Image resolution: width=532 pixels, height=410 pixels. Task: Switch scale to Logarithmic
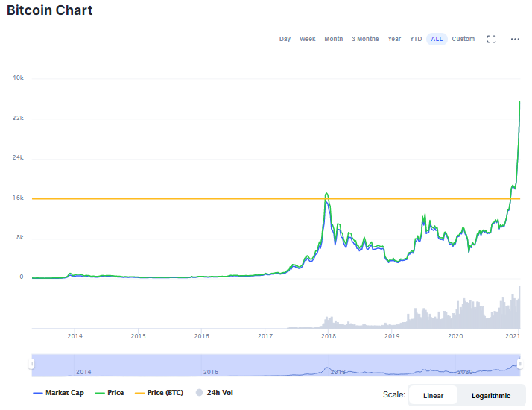[490, 395]
